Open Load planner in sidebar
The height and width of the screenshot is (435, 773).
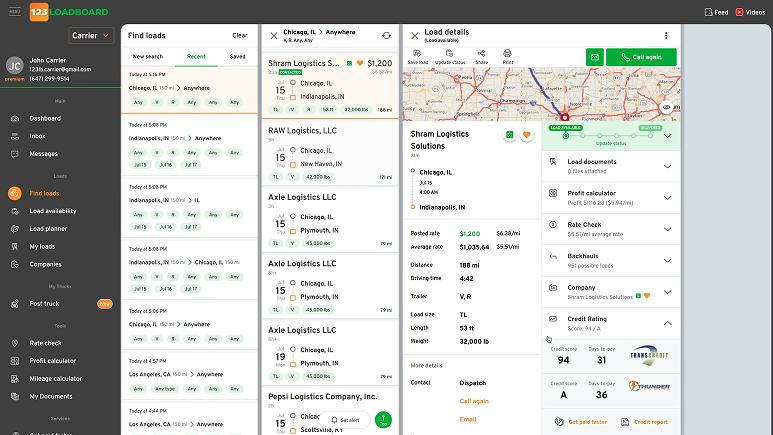[x=48, y=229]
